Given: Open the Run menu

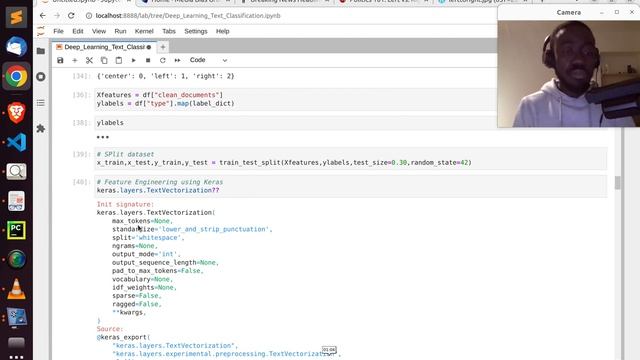Looking at the screenshot, I should (x=120, y=31).
